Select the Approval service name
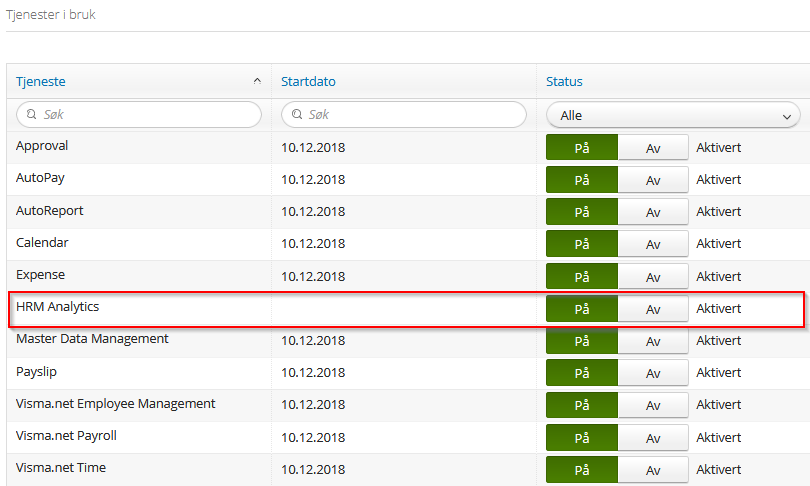810x486 pixels. click(42, 146)
